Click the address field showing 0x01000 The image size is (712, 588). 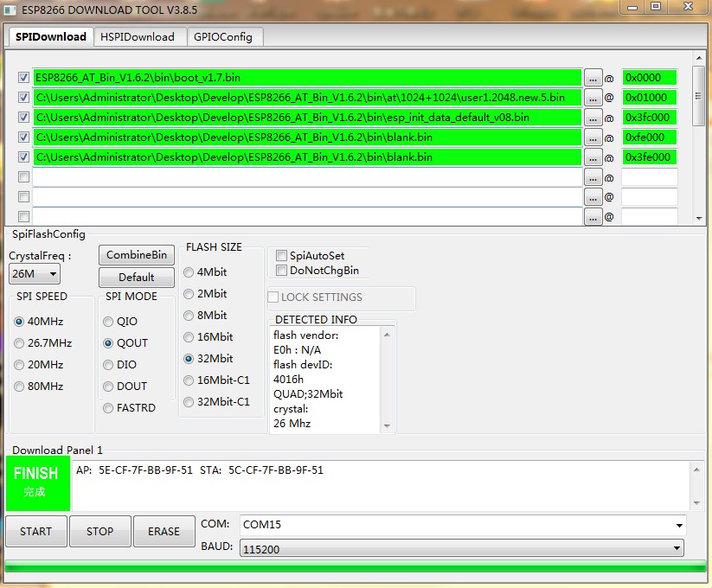650,98
